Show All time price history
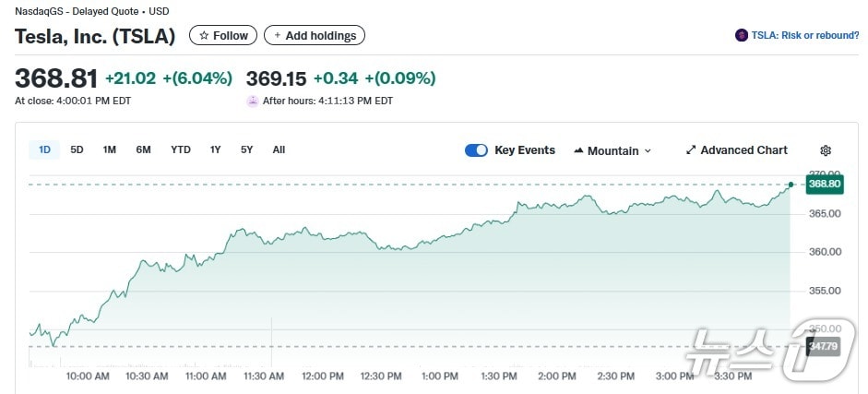 click(x=279, y=149)
